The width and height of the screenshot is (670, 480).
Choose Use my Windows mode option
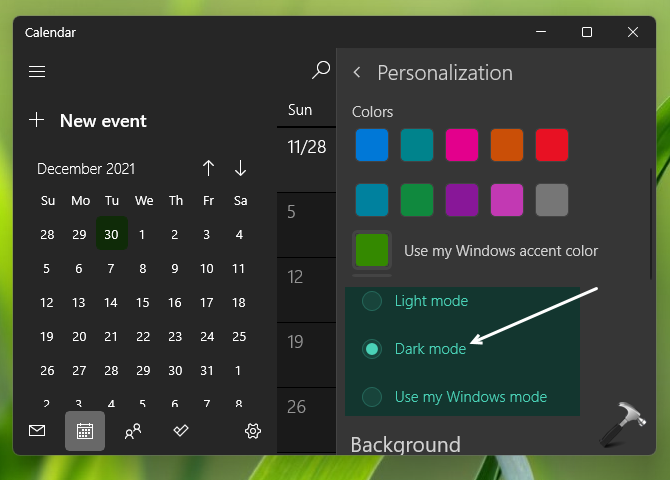[x=371, y=397]
